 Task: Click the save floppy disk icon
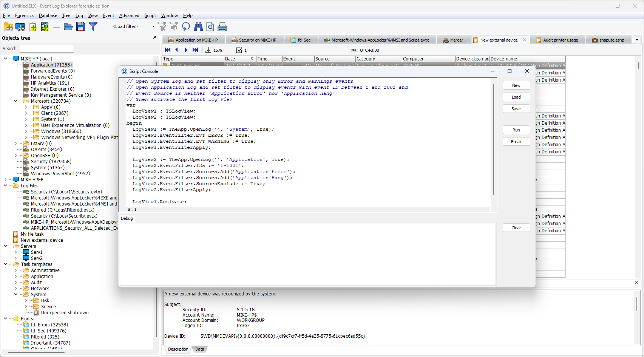pos(80,26)
